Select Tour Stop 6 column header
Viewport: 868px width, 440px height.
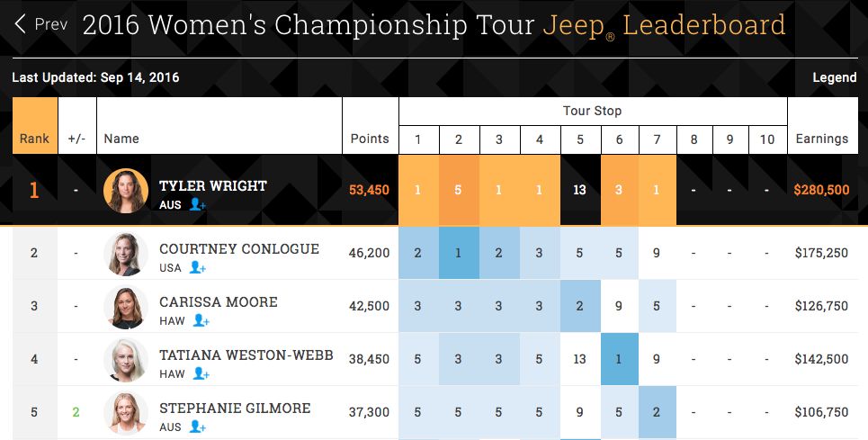pos(619,139)
